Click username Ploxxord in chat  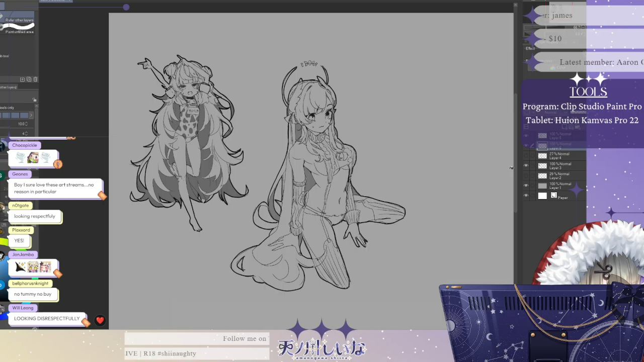click(21, 230)
